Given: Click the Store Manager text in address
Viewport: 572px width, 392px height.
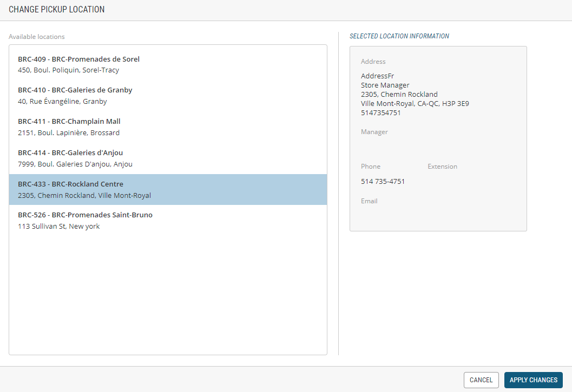Looking at the screenshot, I should 385,85.
